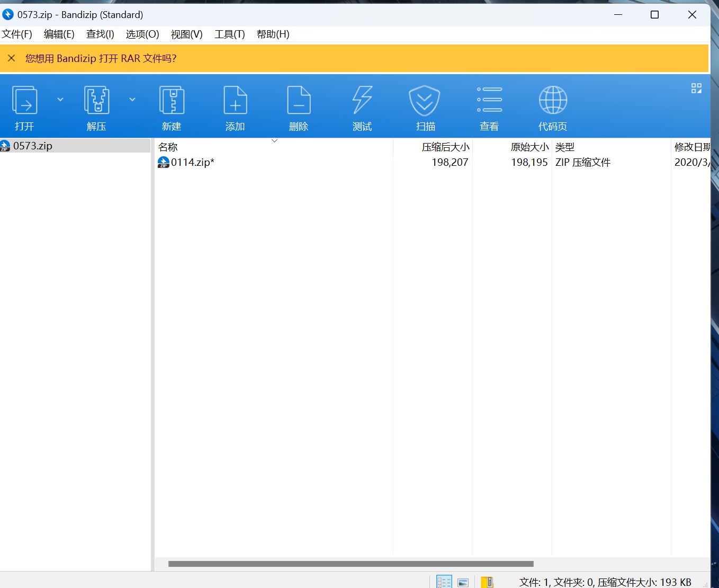Image resolution: width=719 pixels, height=588 pixels.
Task: Expand the 解压 dropdown arrow
Action: 132,100
